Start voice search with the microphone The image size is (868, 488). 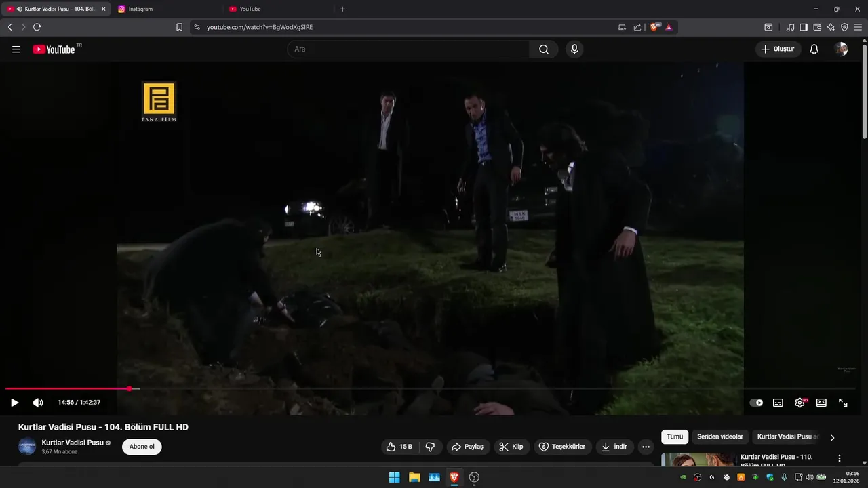pyautogui.click(x=574, y=49)
